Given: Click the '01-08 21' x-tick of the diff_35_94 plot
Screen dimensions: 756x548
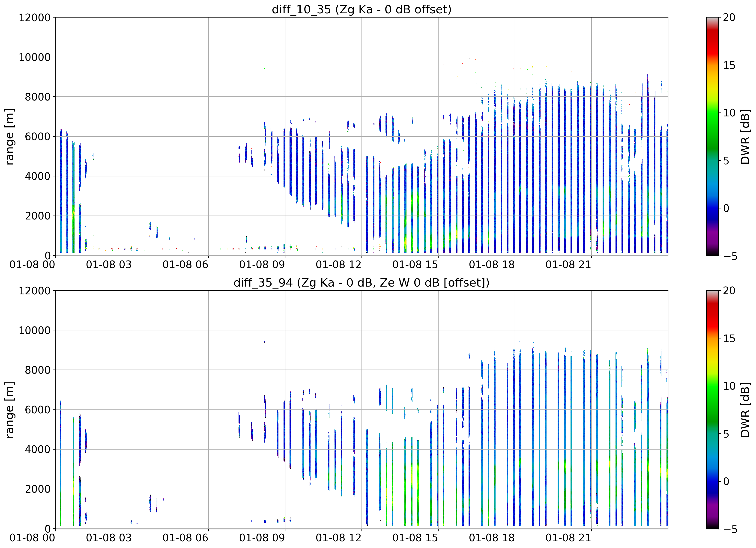Looking at the screenshot, I should click(568, 538).
